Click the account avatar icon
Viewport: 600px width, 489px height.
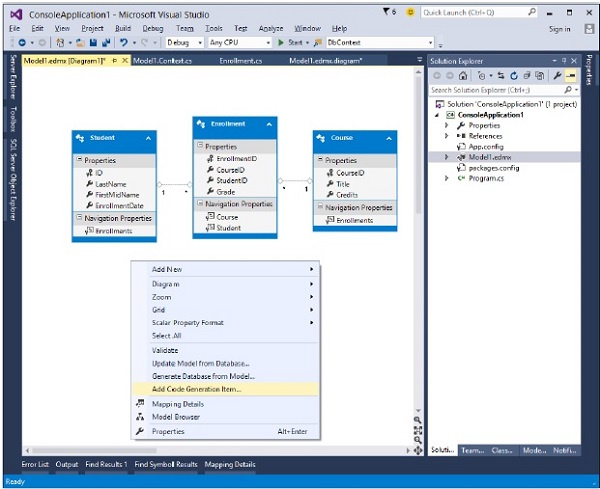(589, 29)
